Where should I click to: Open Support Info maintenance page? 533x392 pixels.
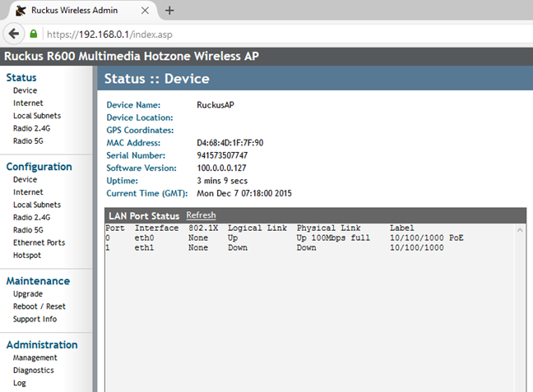(35, 319)
